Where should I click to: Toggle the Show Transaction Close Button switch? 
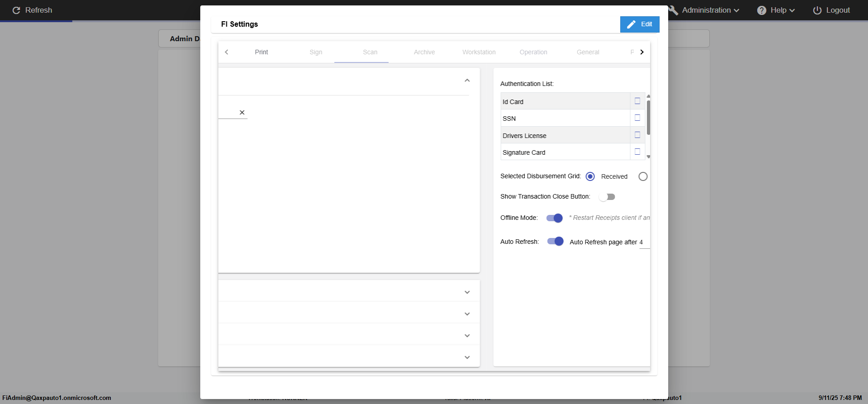(x=607, y=197)
